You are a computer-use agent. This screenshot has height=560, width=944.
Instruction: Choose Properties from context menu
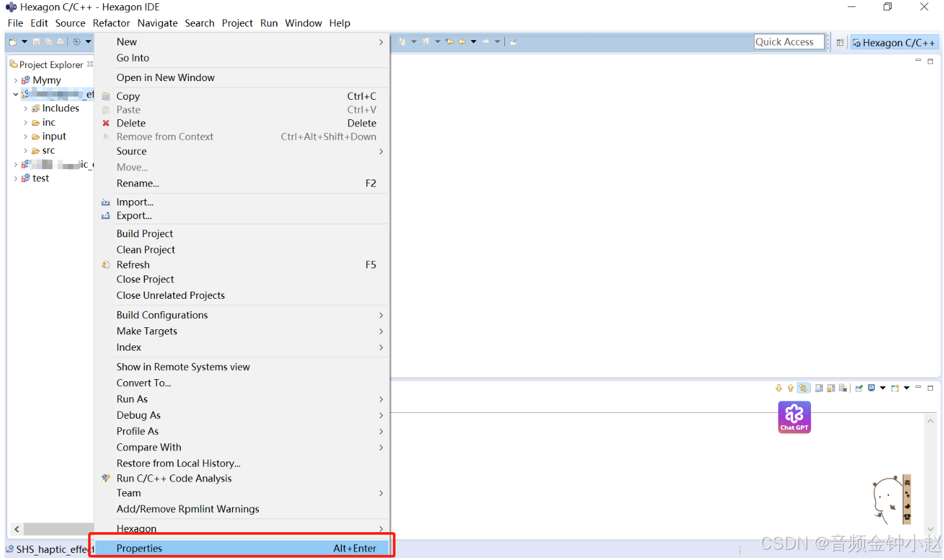point(242,548)
